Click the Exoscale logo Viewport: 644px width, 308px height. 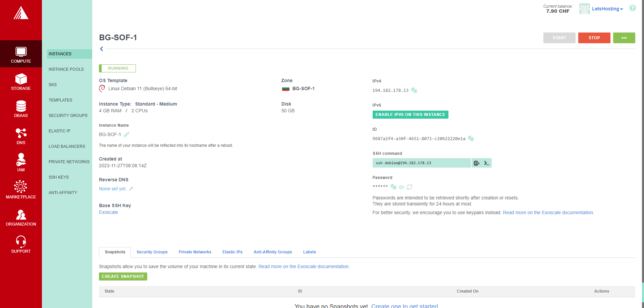coord(21,13)
